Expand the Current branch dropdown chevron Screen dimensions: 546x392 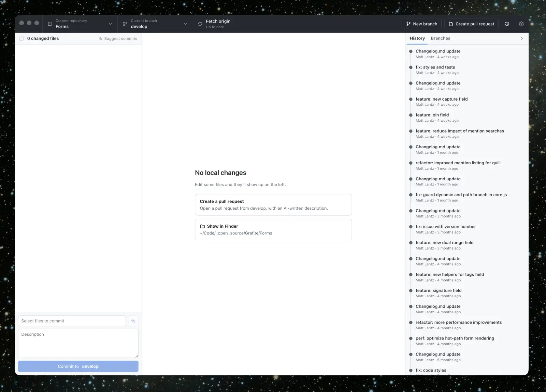(x=186, y=24)
